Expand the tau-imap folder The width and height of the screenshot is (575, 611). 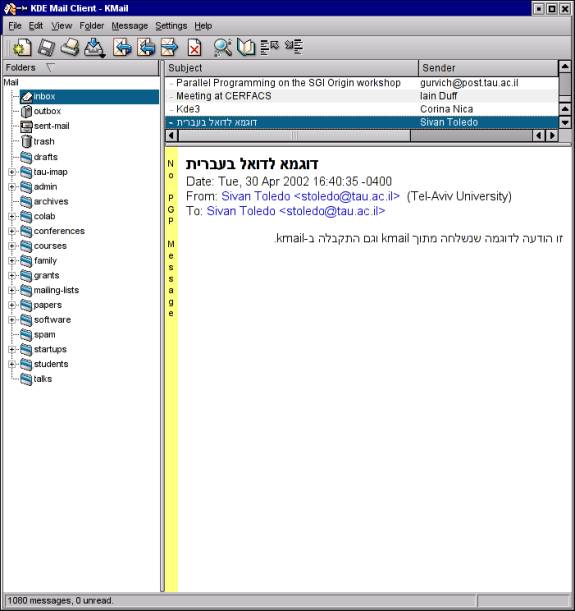pyautogui.click(x=12, y=172)
